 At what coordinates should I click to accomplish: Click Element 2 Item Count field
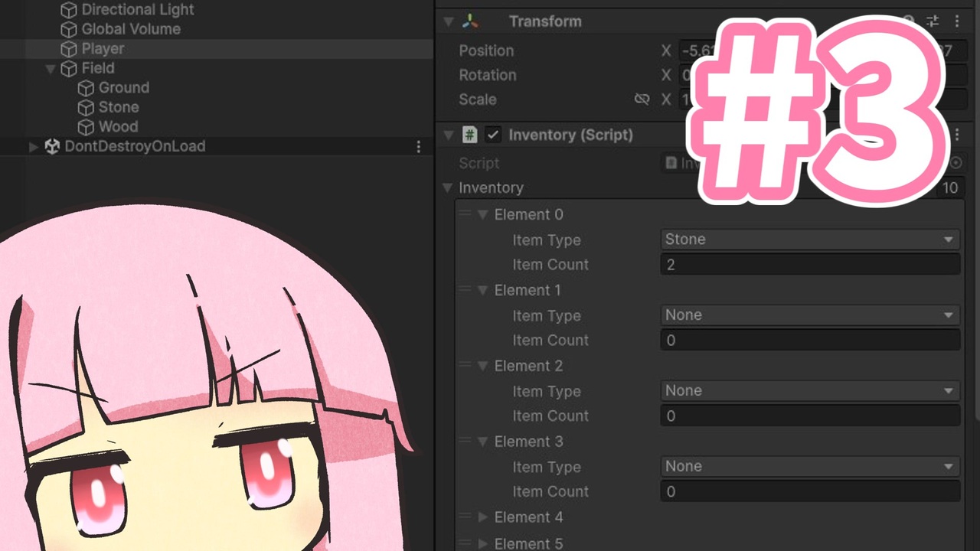pos(810,416)
